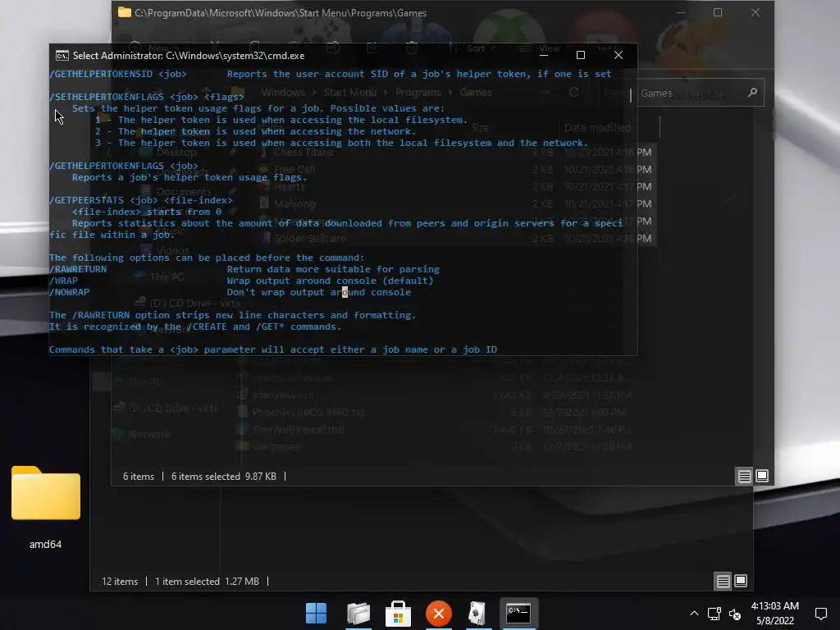Maximize the Games Explorer window
Screen dimensions: 840x630
pos(718,13)
